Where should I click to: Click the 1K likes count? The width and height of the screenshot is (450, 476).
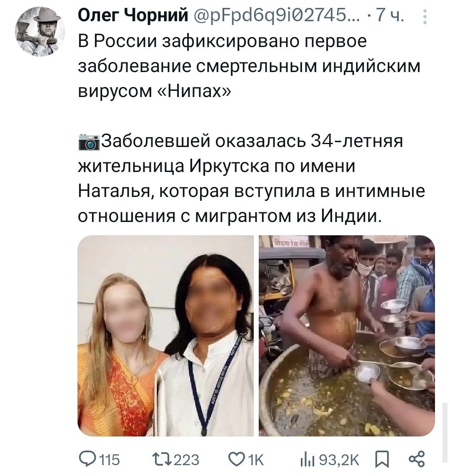pyautogui.click(x=256, y=460)
